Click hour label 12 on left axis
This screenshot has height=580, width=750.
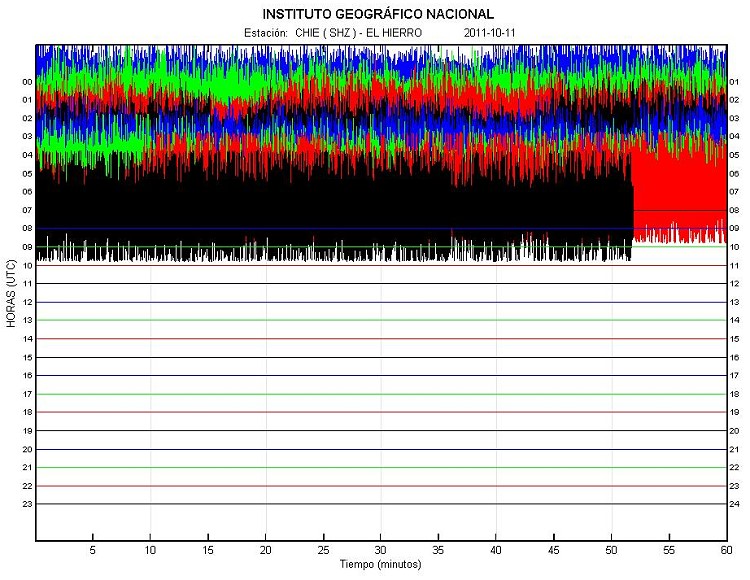point(28,302)
